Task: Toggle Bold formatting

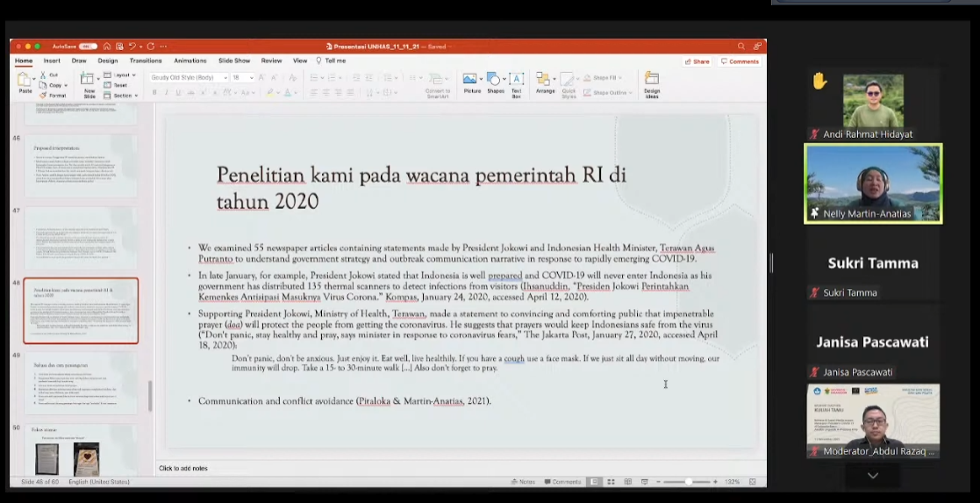Action: point(154,92)
